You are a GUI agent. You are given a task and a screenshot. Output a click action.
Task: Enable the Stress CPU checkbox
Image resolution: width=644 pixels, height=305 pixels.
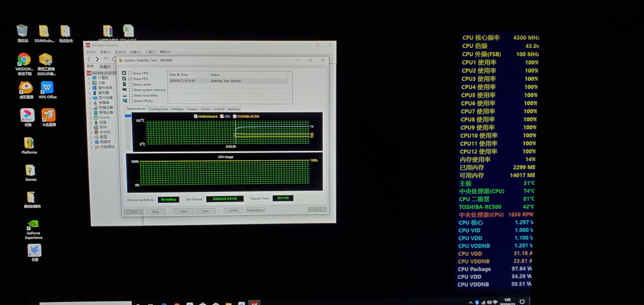[x=130, y=73]
